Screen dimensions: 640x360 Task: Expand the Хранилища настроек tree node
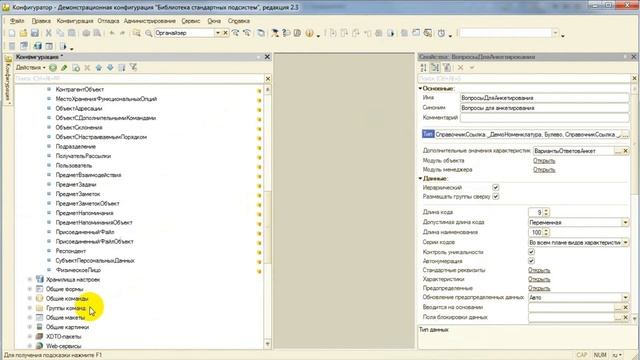(x=30, y=280)
